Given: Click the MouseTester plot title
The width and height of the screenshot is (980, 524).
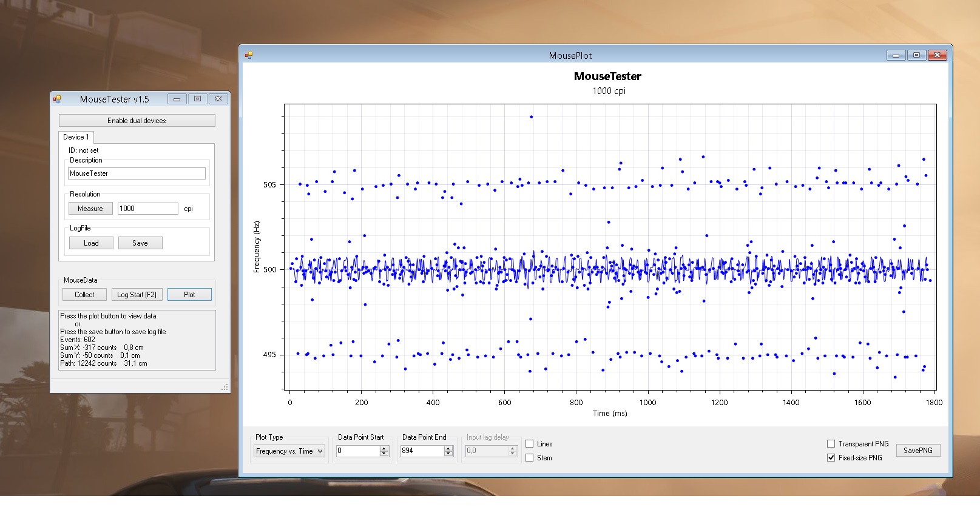Looking at the screenshot, I should pos(607,76).
